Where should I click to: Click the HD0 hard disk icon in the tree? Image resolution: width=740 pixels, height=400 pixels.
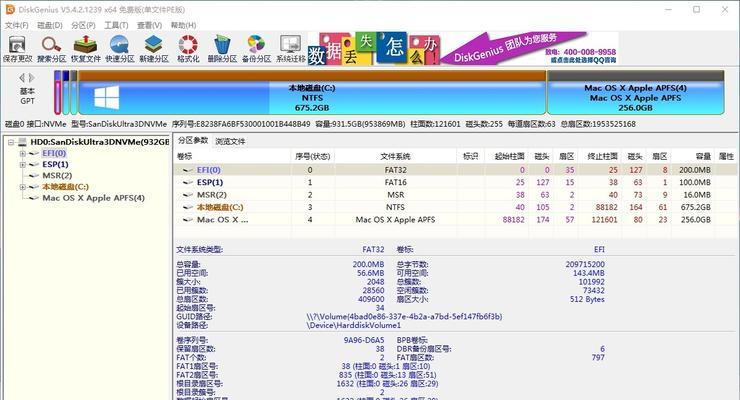22,142
